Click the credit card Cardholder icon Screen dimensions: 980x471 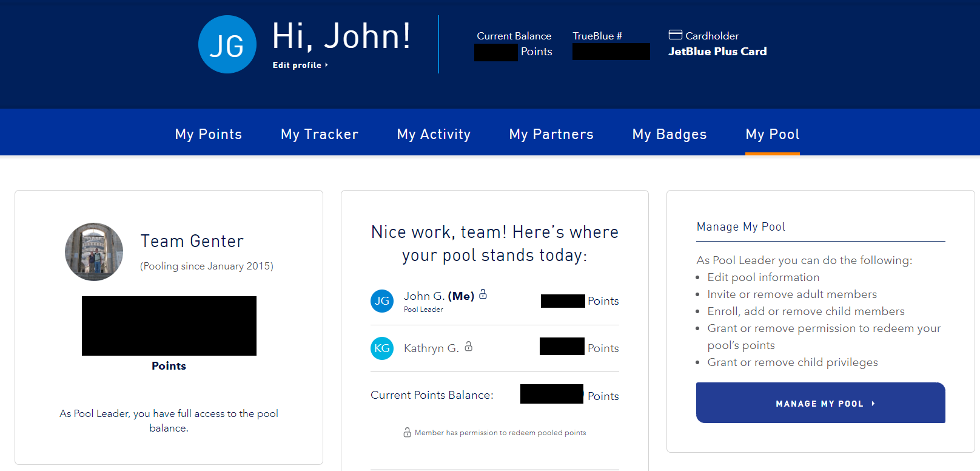[675, 35]
